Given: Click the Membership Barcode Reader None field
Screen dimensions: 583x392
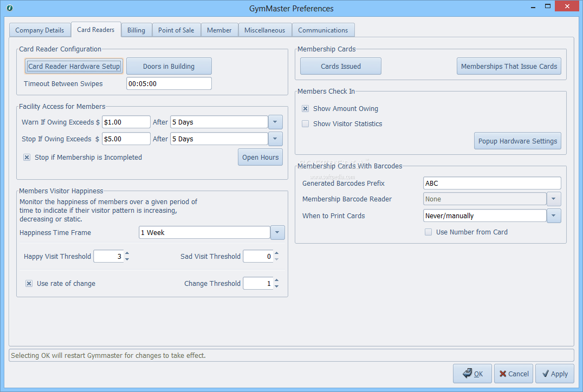Looking at the screenshot, I should tap(485, 199).
